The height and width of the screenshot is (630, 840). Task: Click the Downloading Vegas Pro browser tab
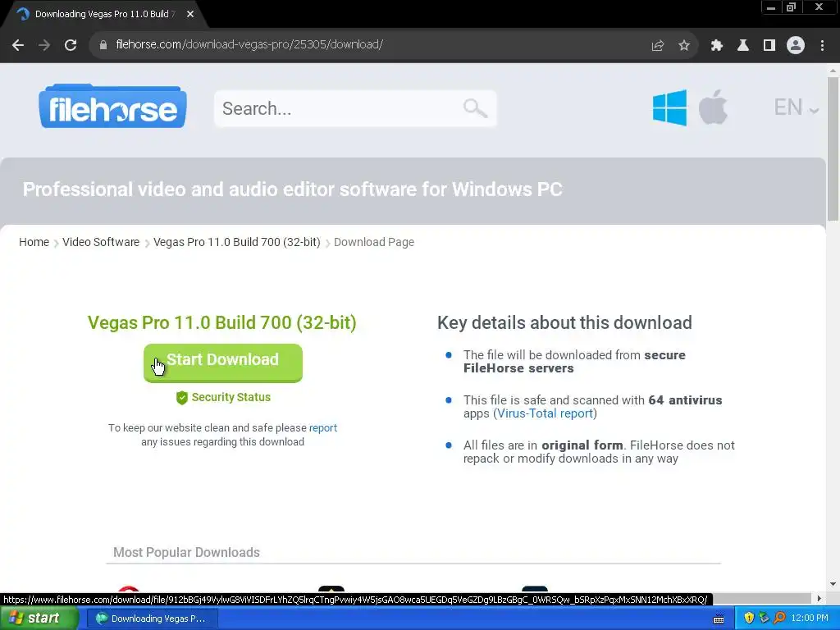point(104,14)
